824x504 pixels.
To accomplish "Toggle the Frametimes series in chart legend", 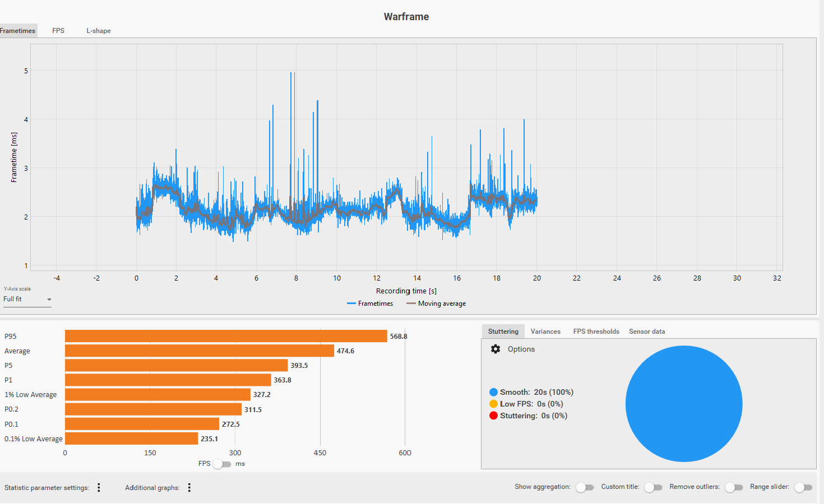I will 370,304.
